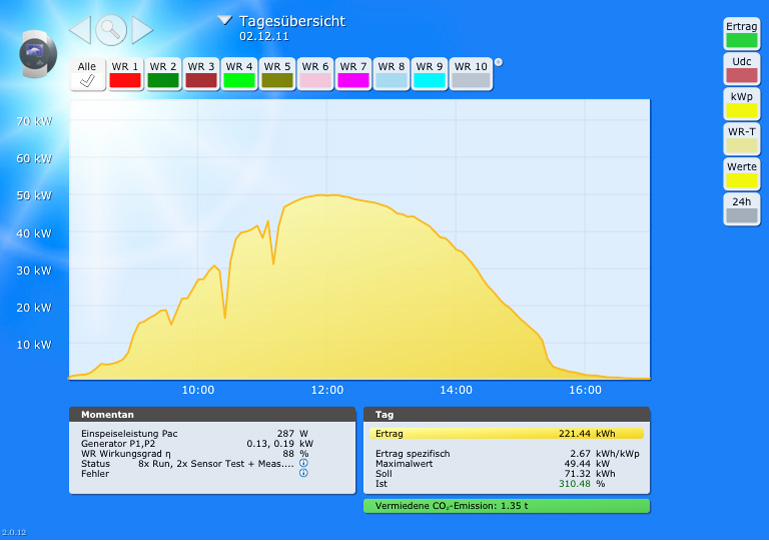Open the Fehler info icon
769x541 pixels.
(303, 473)
